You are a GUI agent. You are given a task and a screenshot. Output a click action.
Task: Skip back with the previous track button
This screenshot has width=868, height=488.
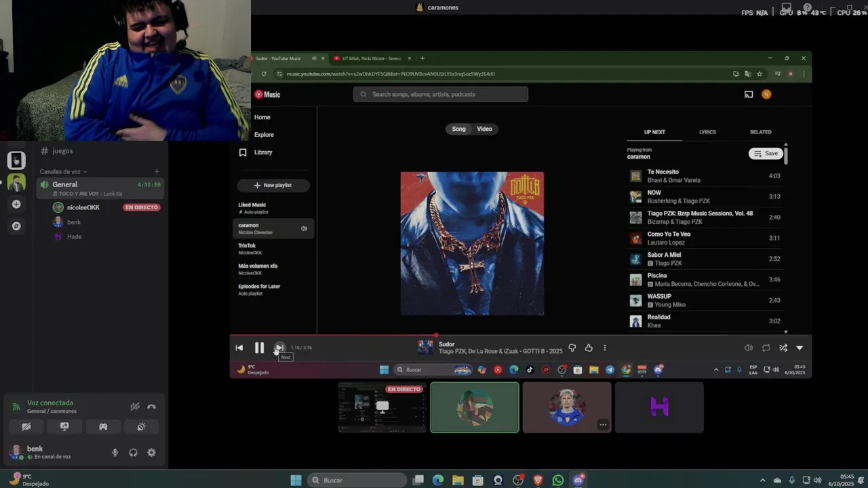[x=239, y=348]
